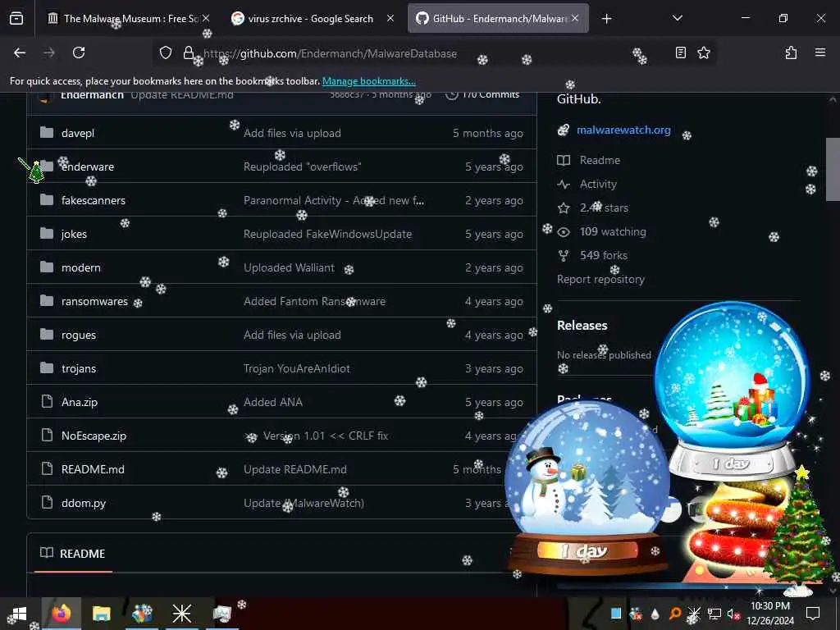Open the Activity sidebar link
Image resolution: width=840 pixels, height=630 pixels.
click(598, 185)
